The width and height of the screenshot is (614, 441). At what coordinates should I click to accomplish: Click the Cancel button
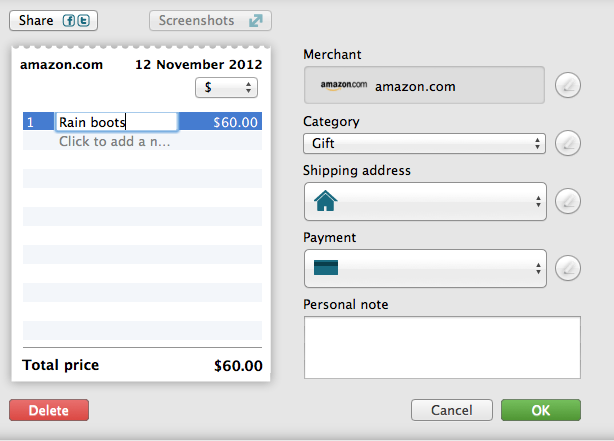(451, 410)
